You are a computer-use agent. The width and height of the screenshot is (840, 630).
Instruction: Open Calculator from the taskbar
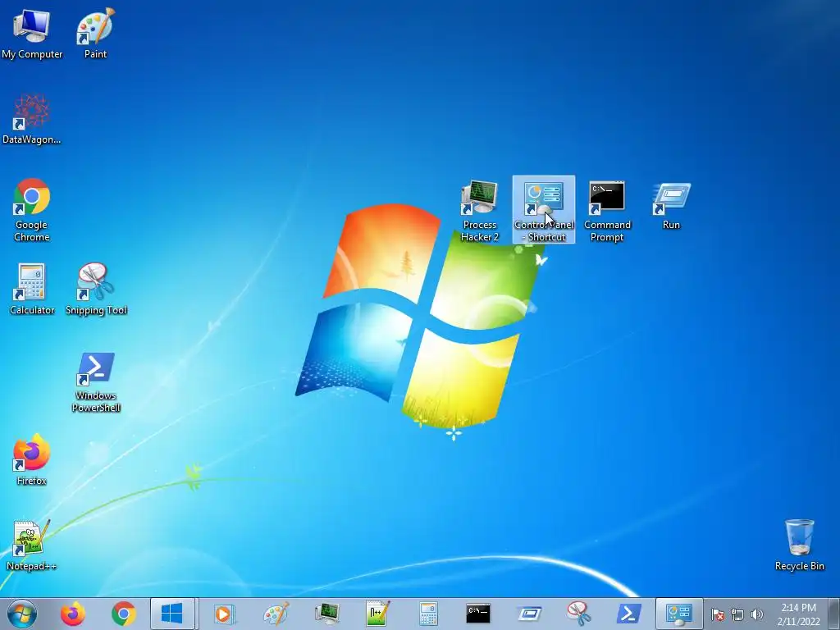(428, 614)
